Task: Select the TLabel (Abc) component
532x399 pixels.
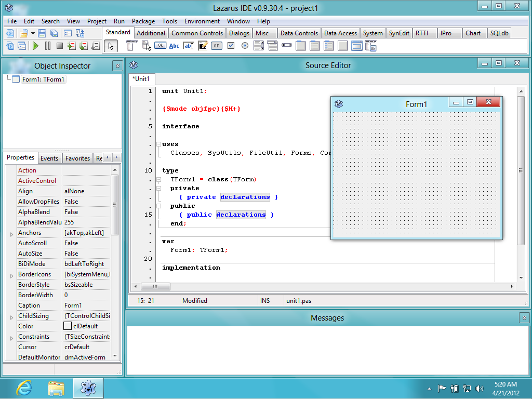Action: click(175, 46)
